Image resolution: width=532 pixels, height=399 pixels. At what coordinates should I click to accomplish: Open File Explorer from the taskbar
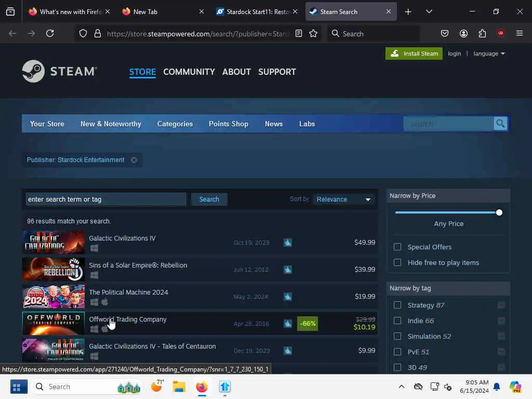coord(179,387)
